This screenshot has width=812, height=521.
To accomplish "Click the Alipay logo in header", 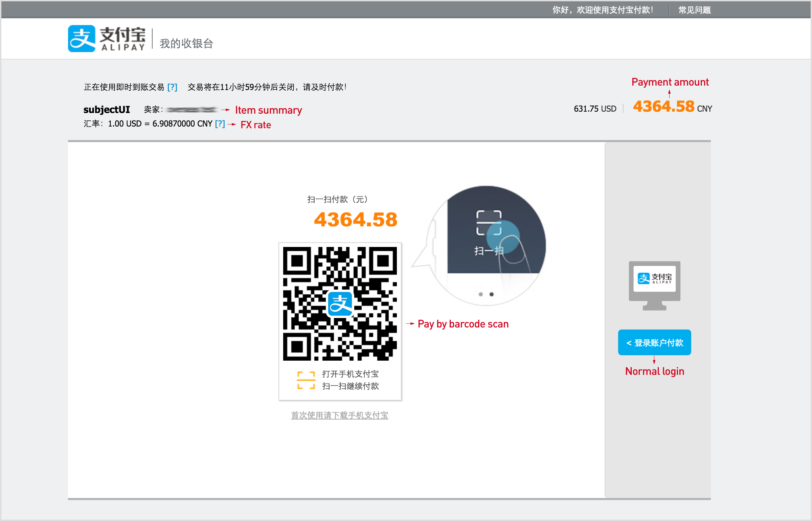I will pos(107,39).
